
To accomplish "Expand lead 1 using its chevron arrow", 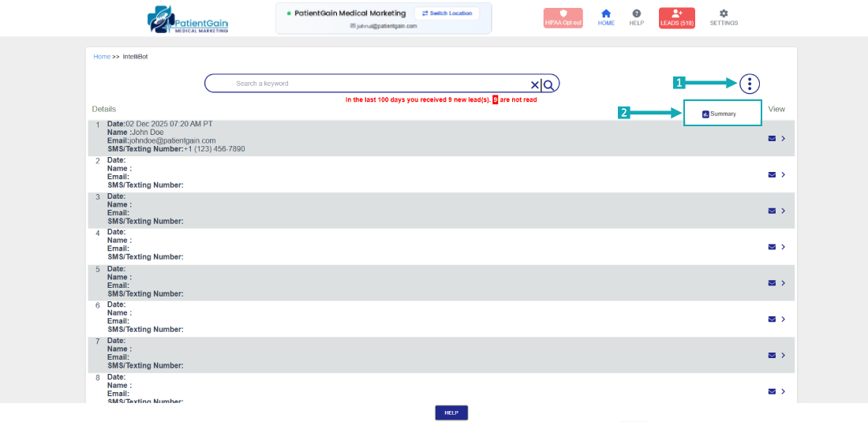I will [784, 139].
